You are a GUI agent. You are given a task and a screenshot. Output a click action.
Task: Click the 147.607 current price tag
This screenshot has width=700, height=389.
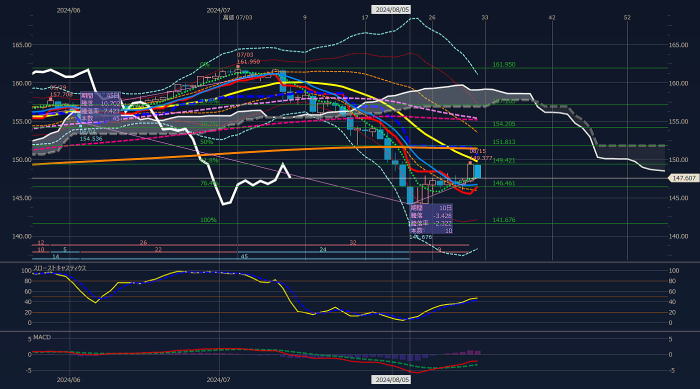683,178
